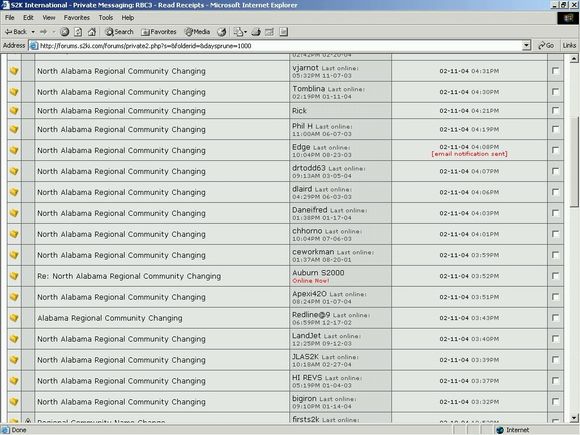Open the Mail toolbar icon
Viewport: 580px width, 435px height.
(238, 32)
